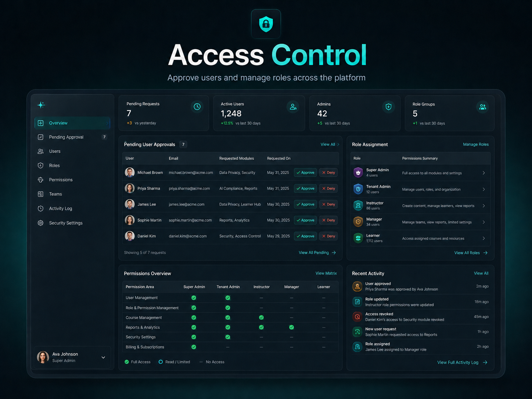Click Tenant Admin's User Management access checkmark
This screenshot has height=399, width=532.
(x=228, y=298)
